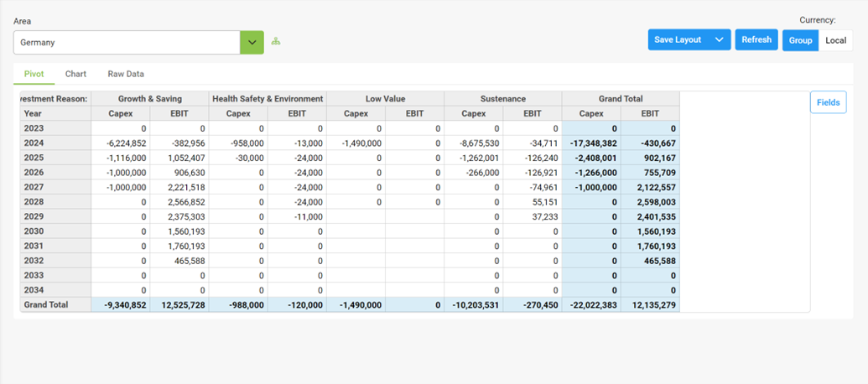This screenshot has width=868, height=384.
Task: Select the 2026 year row header
Action: click(x=55, y=172)
